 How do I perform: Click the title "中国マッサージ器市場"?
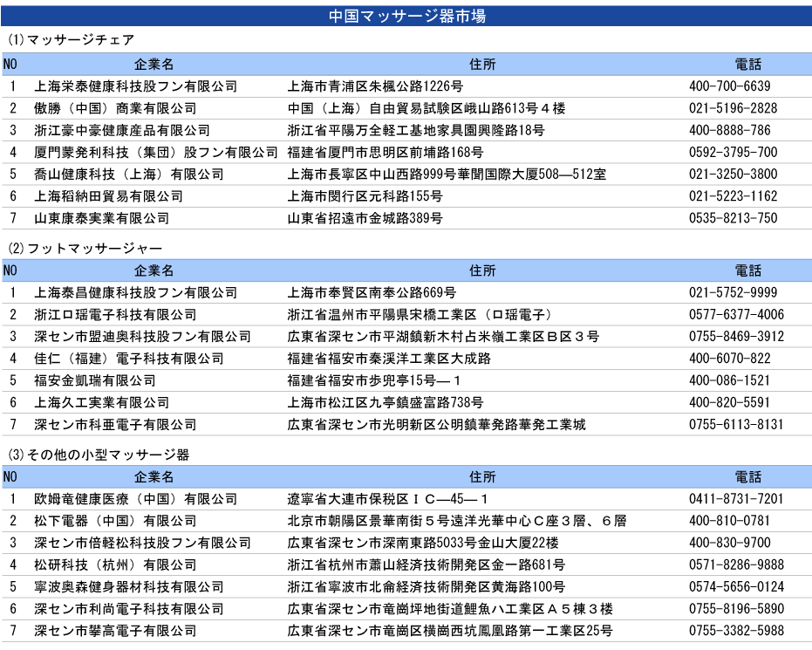click(407, 16)
